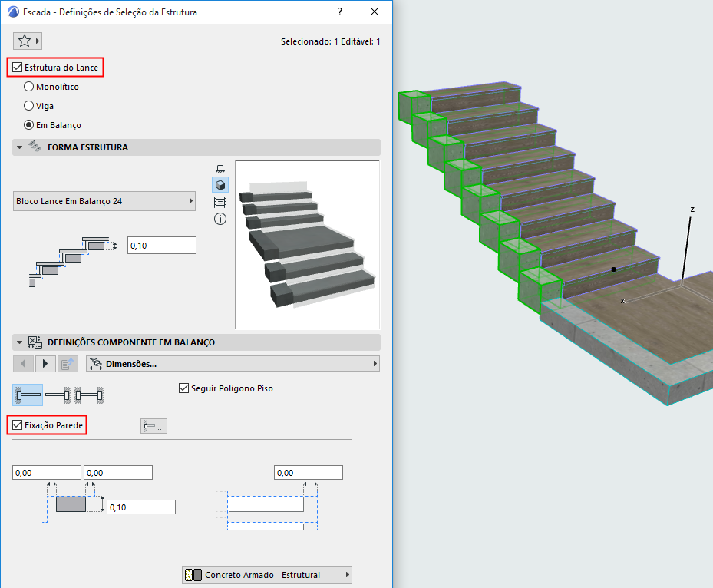Click the info icon beside the preview pane
This screenshot has width=713, height=588.
click(219, 218)
